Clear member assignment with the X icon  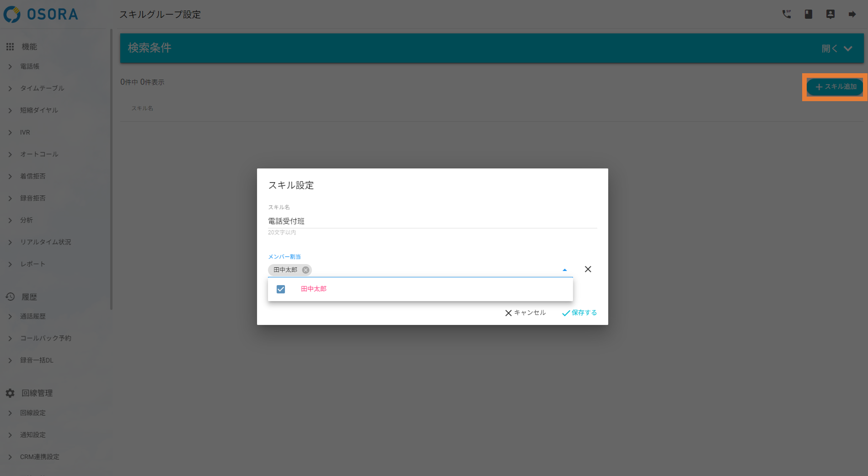(x=588, y=269)
